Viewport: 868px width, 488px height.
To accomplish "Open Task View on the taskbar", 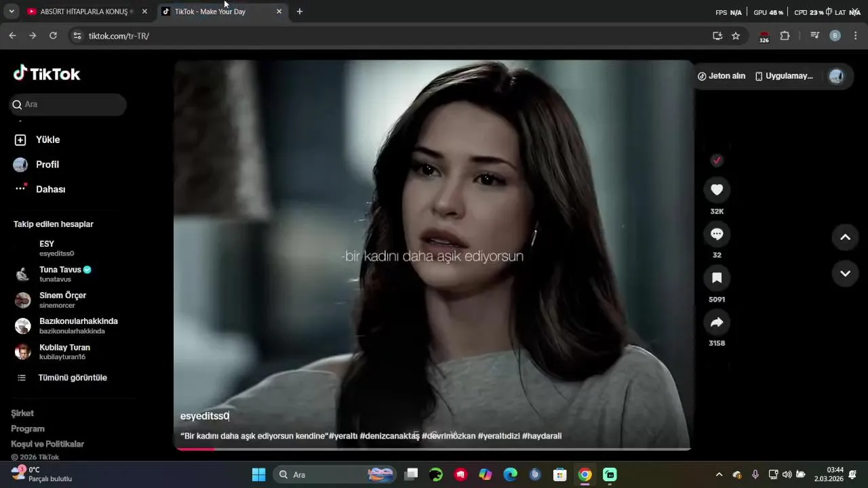I will click(411, 474).
